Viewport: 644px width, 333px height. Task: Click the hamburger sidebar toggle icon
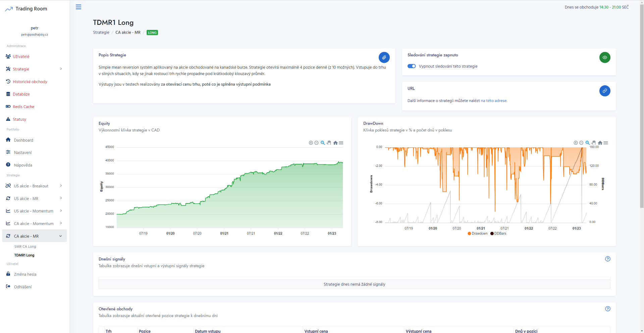click(x=78, y=7)
